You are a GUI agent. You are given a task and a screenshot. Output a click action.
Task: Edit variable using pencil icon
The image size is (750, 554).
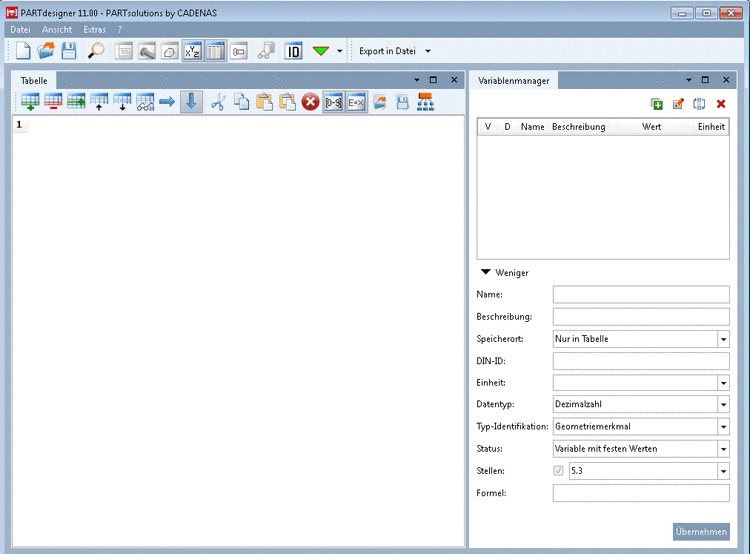tap(678, 104)
